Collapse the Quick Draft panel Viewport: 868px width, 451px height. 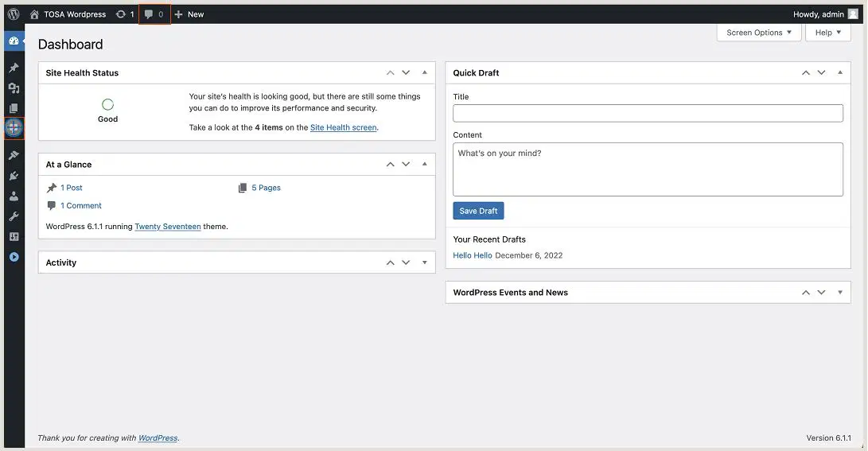[x=840, y=72]
